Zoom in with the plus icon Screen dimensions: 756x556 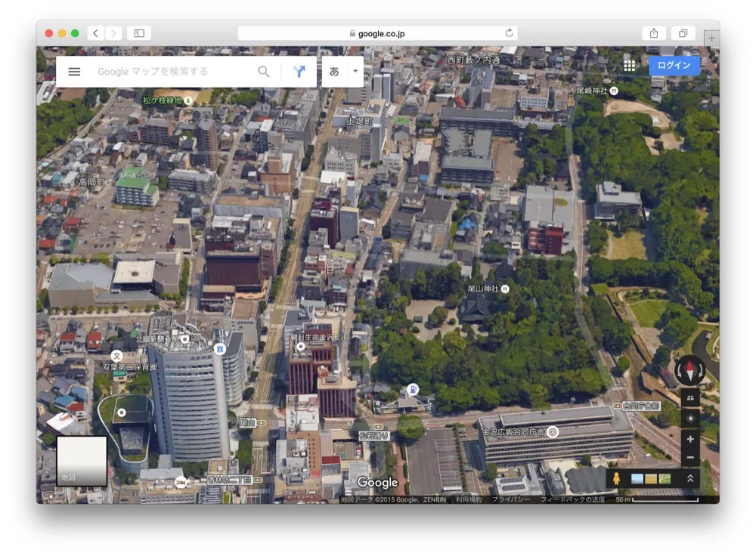coord(690,438)
